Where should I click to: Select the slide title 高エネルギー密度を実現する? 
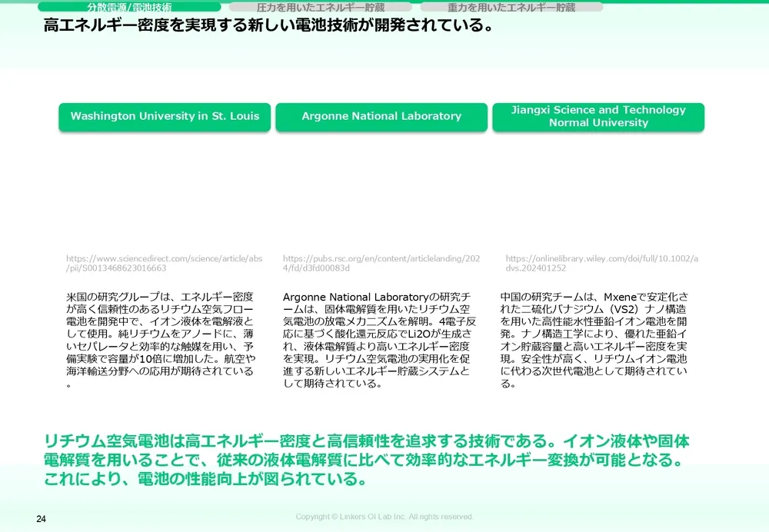tap(268, 26)
